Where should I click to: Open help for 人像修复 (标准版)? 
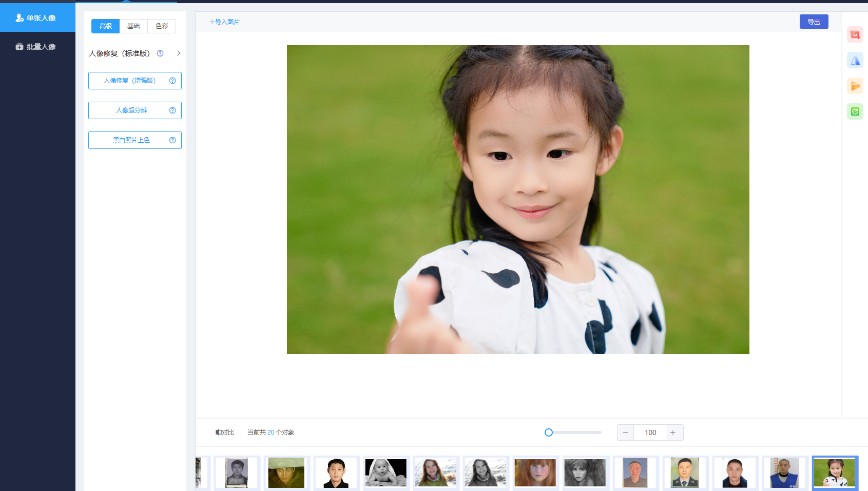160,53
